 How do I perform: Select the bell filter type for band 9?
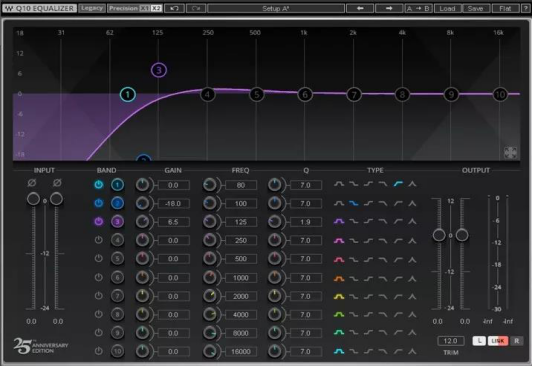coord(339,333)
